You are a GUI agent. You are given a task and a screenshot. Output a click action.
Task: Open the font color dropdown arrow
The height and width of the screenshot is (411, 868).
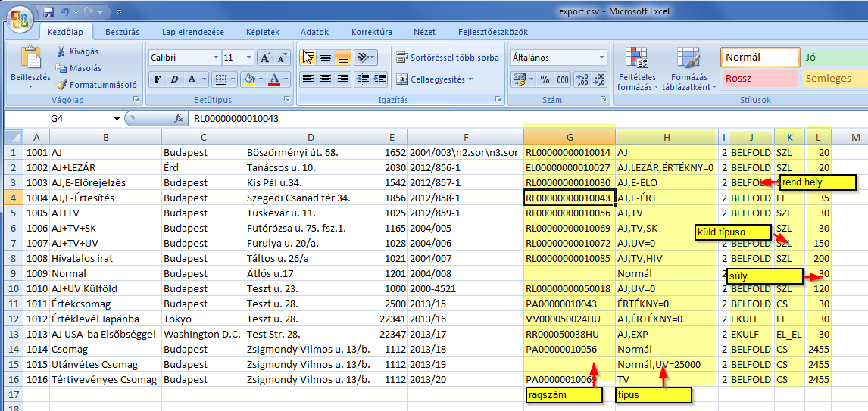point(285,79)
